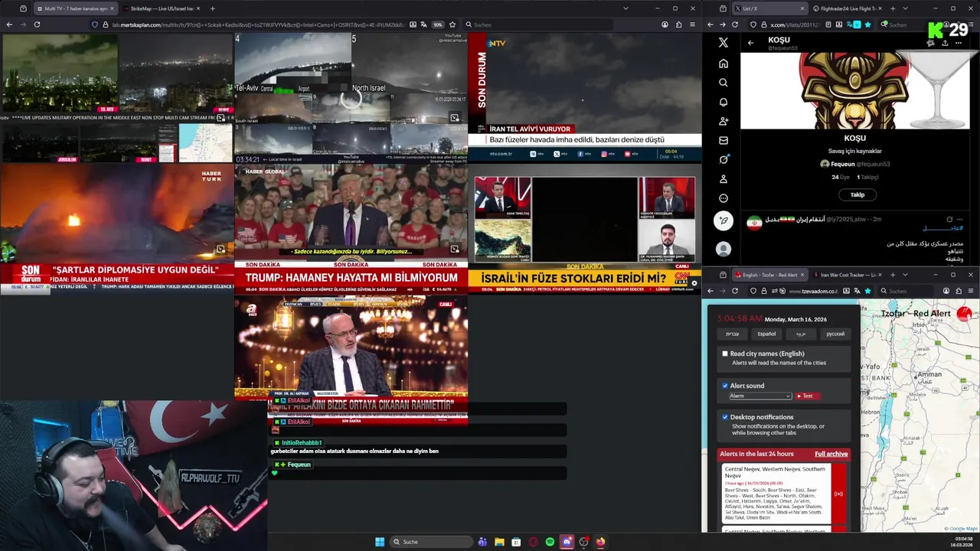Toggle Desktop notifications checkbox
980x551 pixels.
(725, 417)
